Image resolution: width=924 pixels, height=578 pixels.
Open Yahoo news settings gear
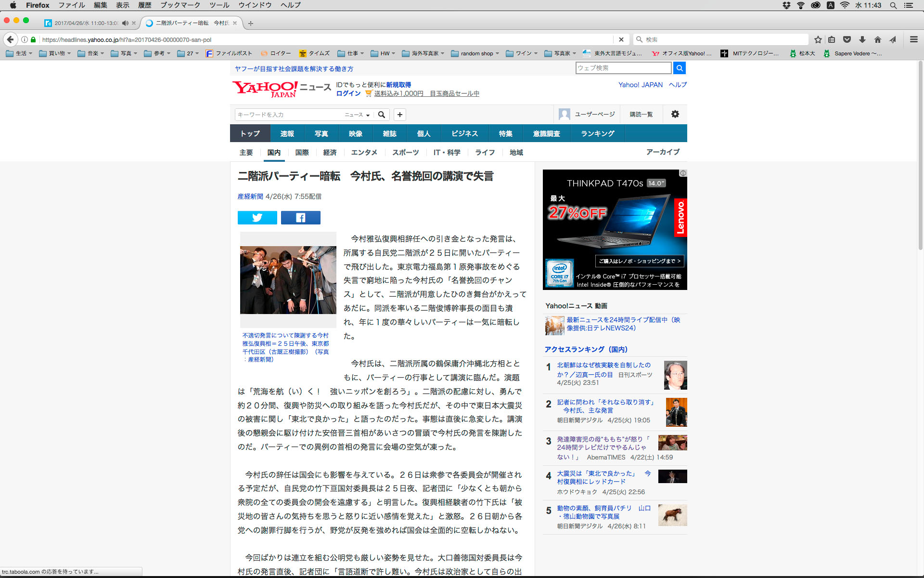(x=675, y=114)
